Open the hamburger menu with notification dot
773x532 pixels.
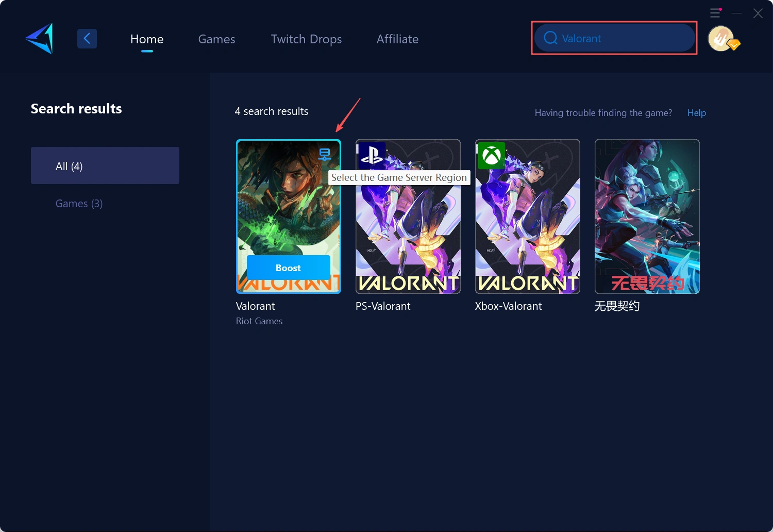pos(715,12)
